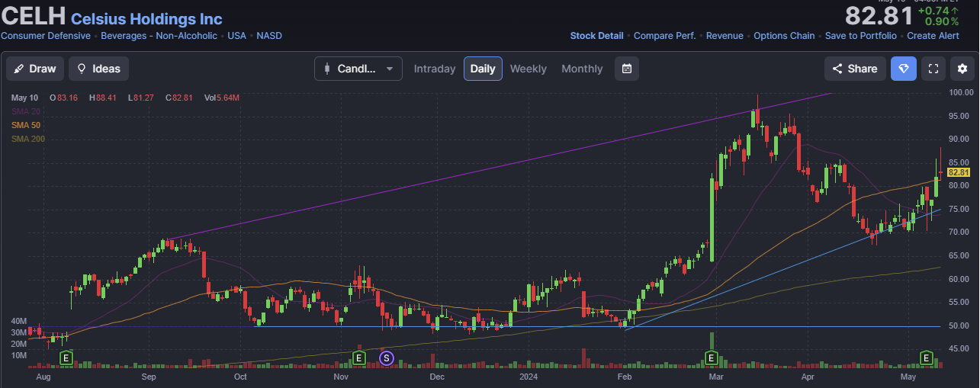980x388 pixels.
Task: Click the August earnings E marker
Action: tap(66, 357)
